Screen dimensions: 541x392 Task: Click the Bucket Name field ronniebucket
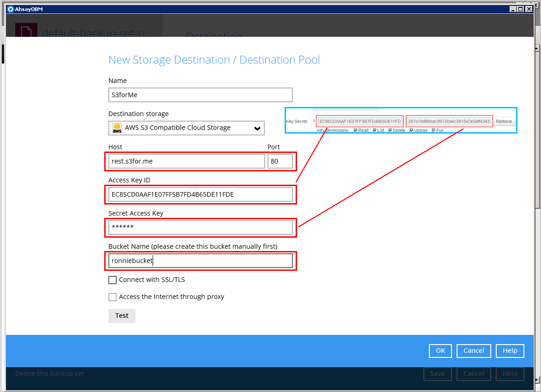point(201,261)
